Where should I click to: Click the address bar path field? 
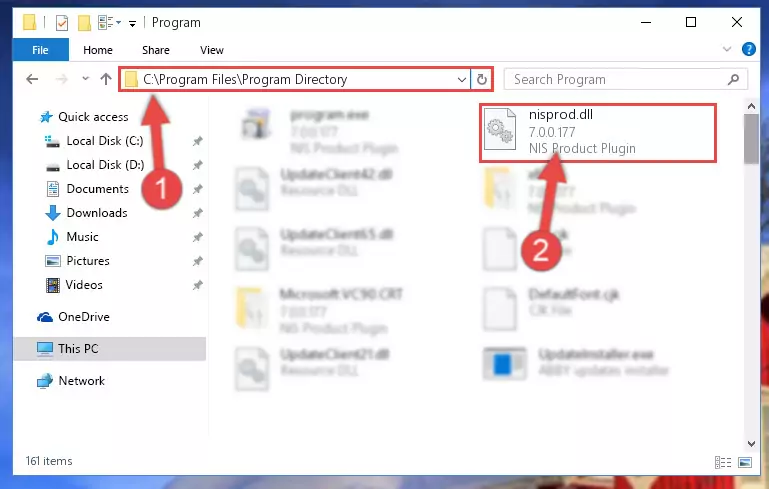(x=294, y=79)
